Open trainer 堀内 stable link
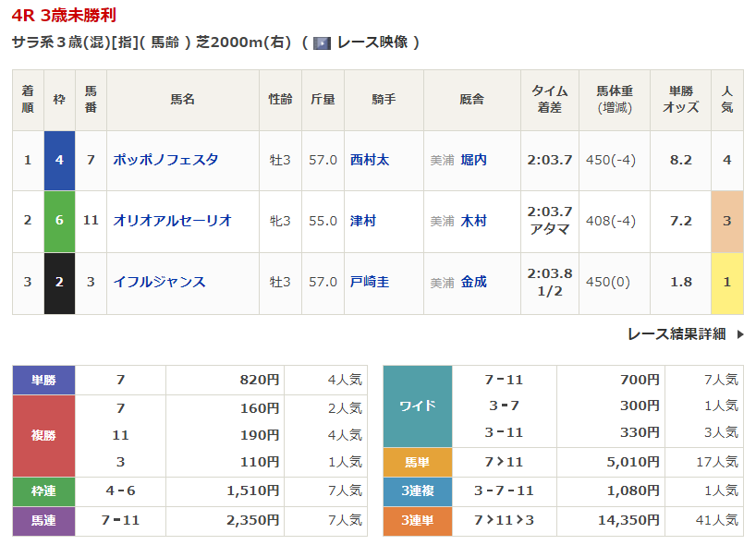Screen dimensions: 756x545 [473, 160]
